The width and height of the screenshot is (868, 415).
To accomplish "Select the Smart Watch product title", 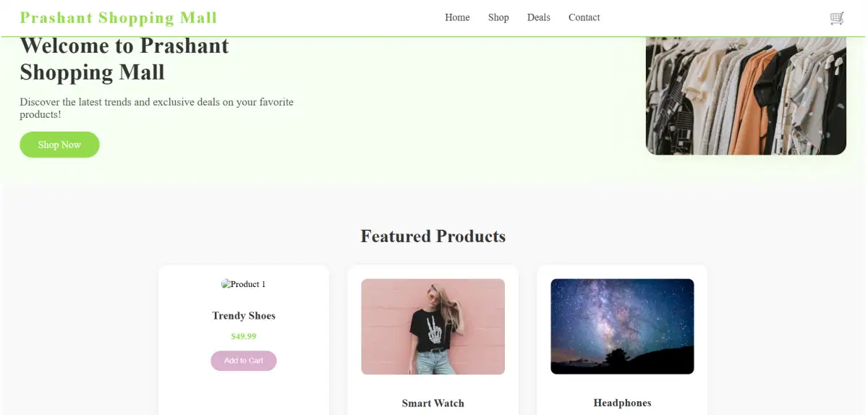I will [433, 403].
